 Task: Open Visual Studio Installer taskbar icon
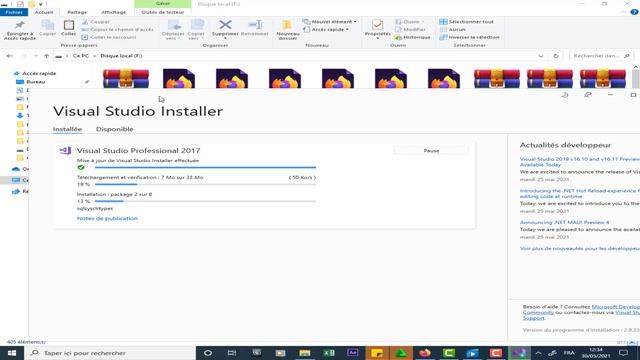click(519, 353)
